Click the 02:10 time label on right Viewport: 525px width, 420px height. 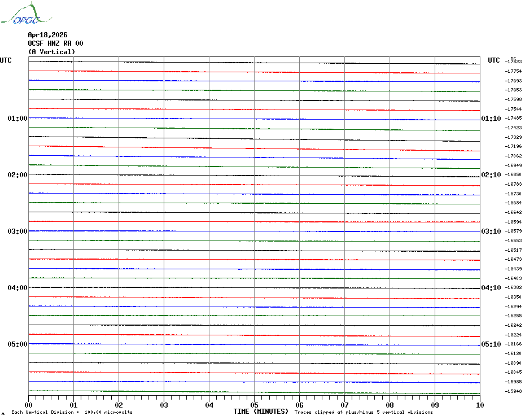491,175
